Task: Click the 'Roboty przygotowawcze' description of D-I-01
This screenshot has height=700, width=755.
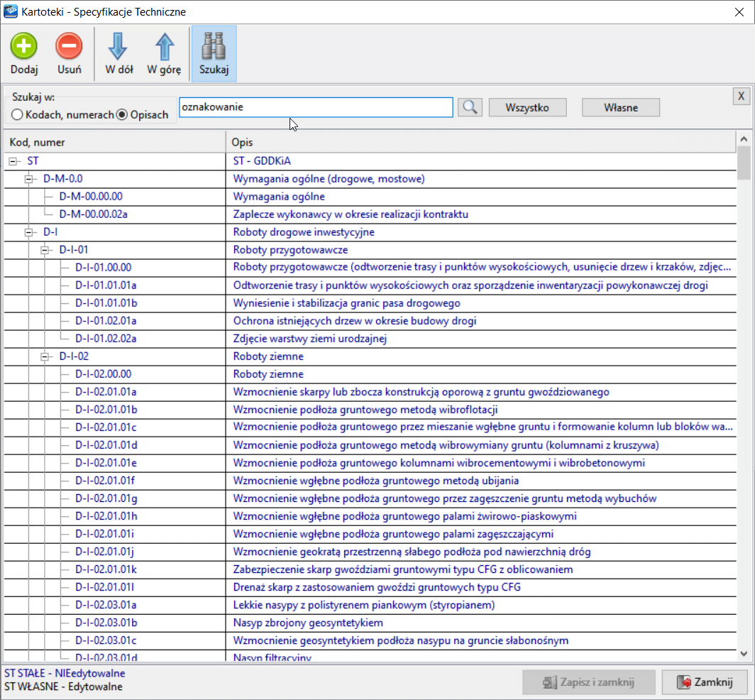Action: coord(290,250)
